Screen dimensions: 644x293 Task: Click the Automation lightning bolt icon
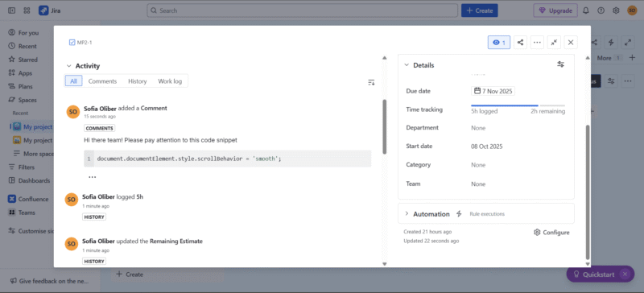[459, 213]
